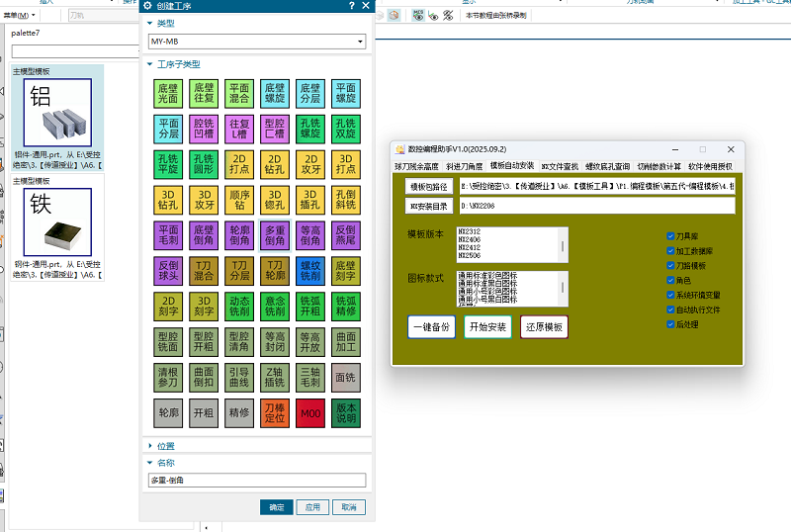This screenshot has width=791, height=532.
Task: Click the red M00 operation icon
Action: 310,412
